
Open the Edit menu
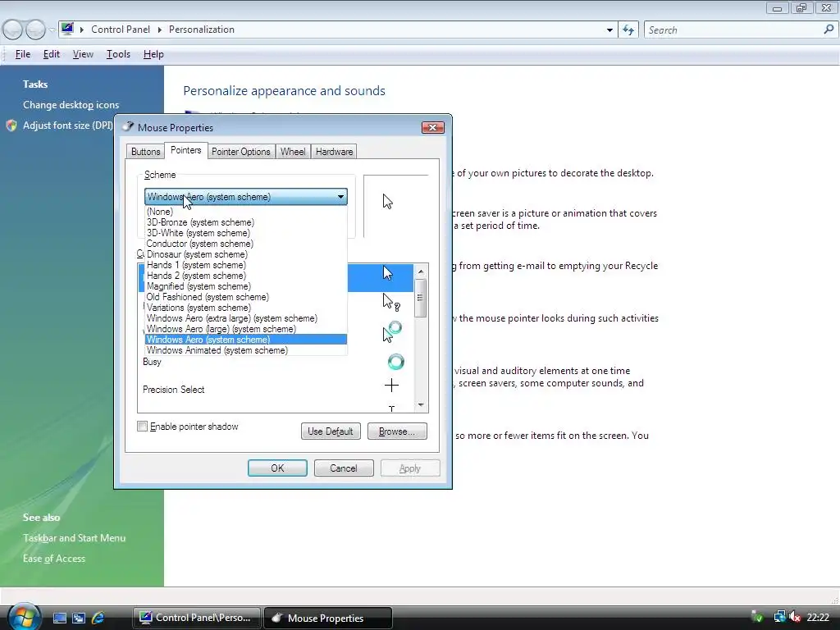[x=52, y=54]
